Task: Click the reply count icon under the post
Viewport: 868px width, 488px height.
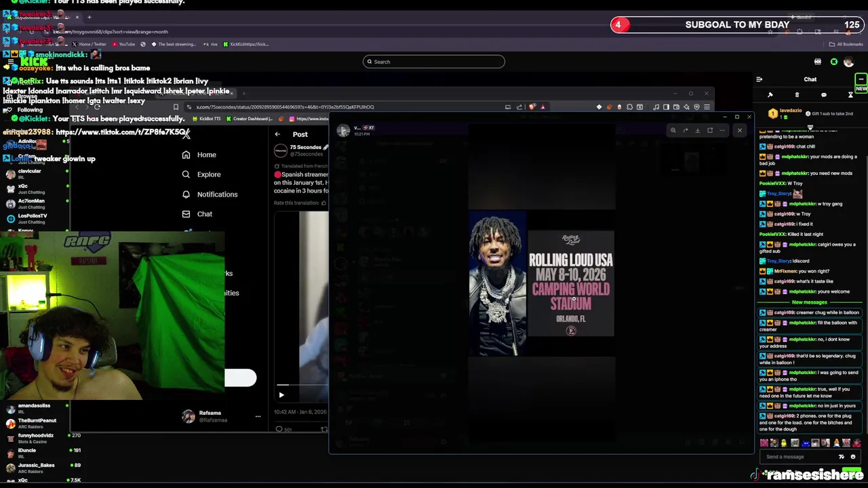Action: click(279, 429)
